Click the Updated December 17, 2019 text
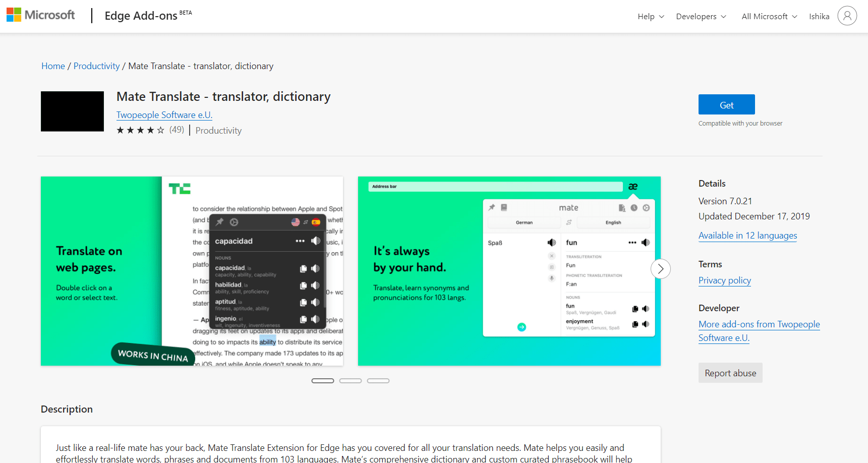This screenshot has width=868, height=463. tap(754, 216)
